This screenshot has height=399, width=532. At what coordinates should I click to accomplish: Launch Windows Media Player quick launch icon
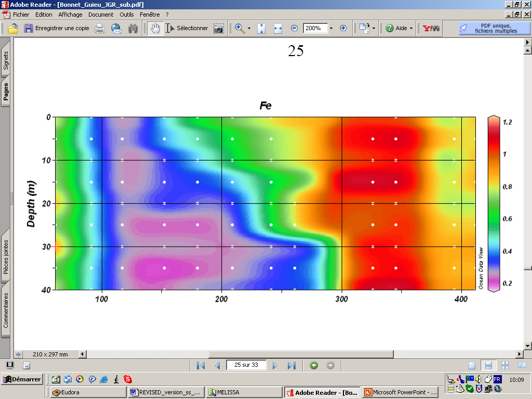tap(79, 379)
